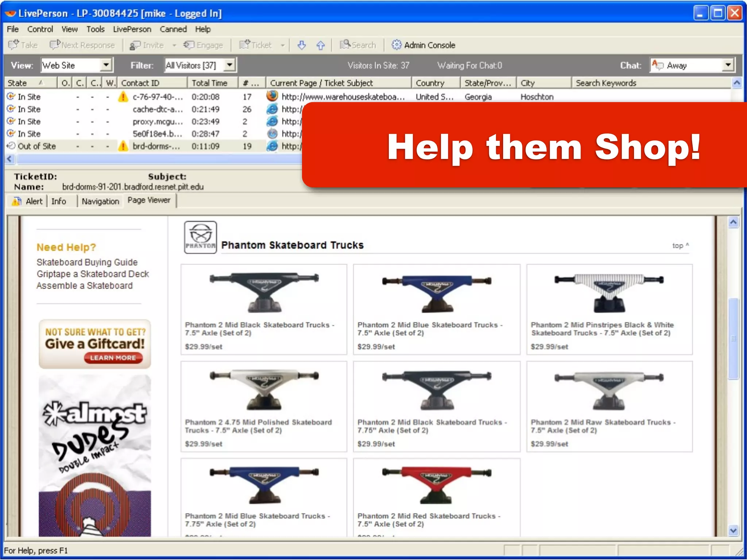Click the Next Response toolbar button
The width and height of the screenshot is (747, 560).
click(82, 45)
